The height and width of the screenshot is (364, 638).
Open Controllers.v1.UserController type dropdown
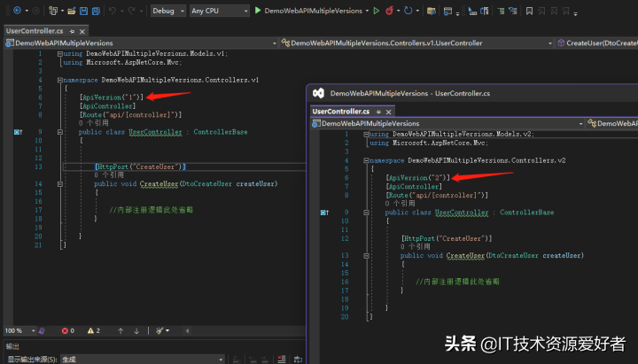click(x=416, y=43)
